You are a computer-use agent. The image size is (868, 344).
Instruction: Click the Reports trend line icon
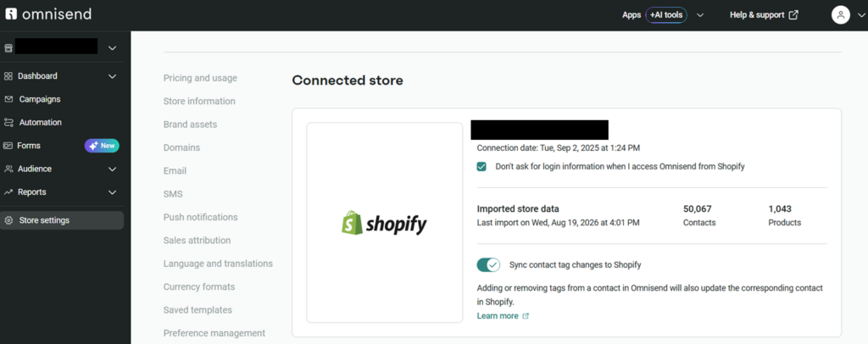8,192
